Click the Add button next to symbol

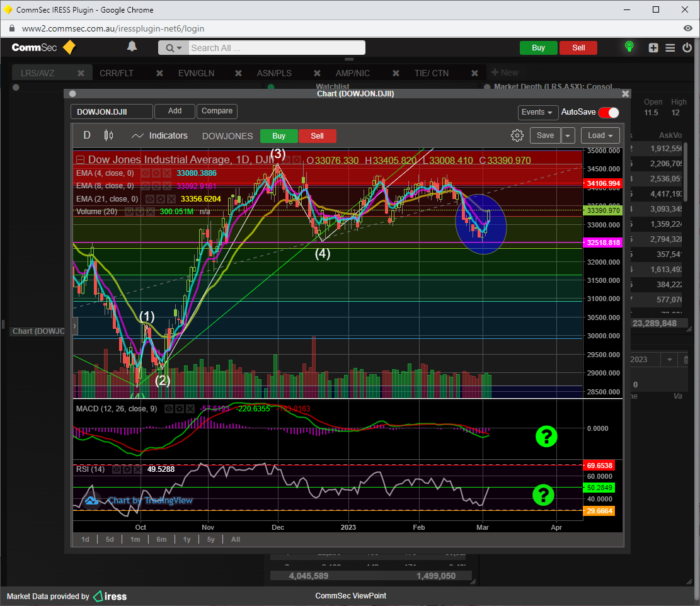(x=175, y=111)
